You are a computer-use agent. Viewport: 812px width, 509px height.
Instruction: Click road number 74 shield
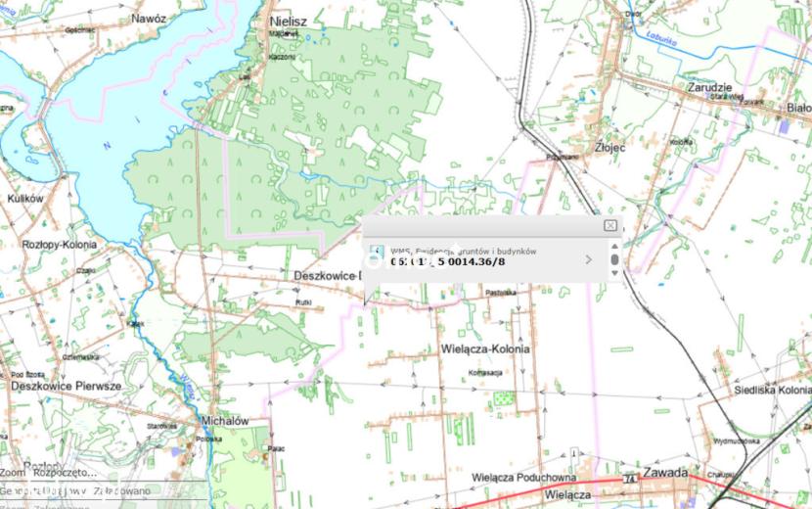tap(630, 478)
